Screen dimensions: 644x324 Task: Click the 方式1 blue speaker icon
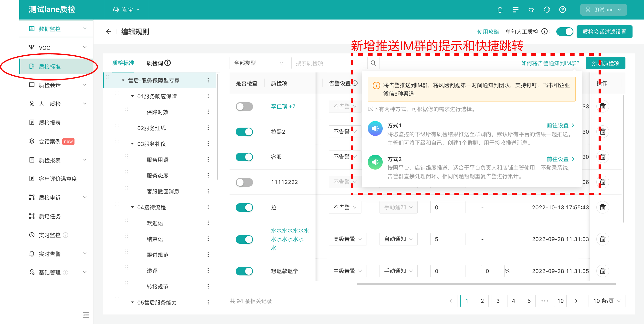coord(375,128)
